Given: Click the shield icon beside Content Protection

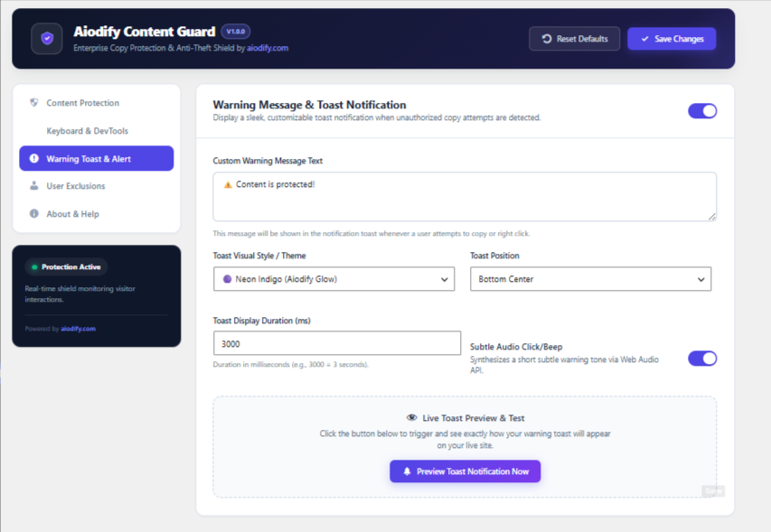Looking at the screenshot, I should coord(34,103).
